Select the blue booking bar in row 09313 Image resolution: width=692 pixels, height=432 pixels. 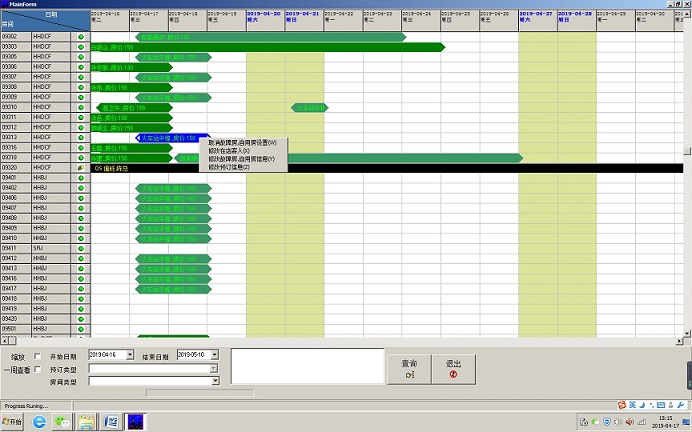coord(170,138)
